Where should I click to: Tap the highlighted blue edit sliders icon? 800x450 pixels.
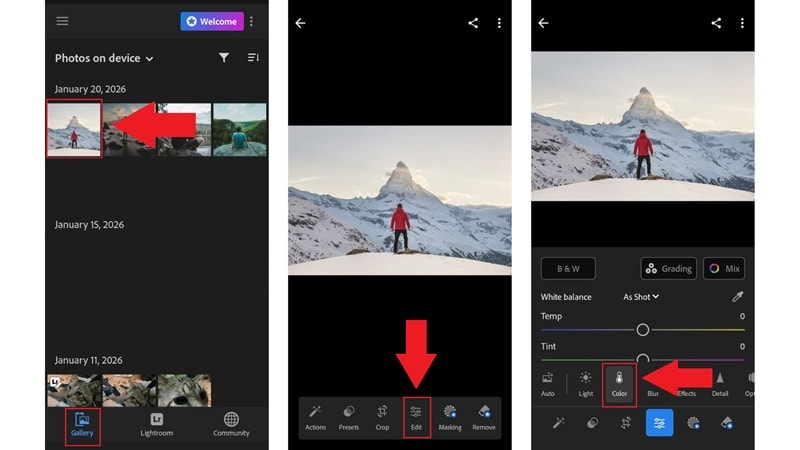(660, 422)
